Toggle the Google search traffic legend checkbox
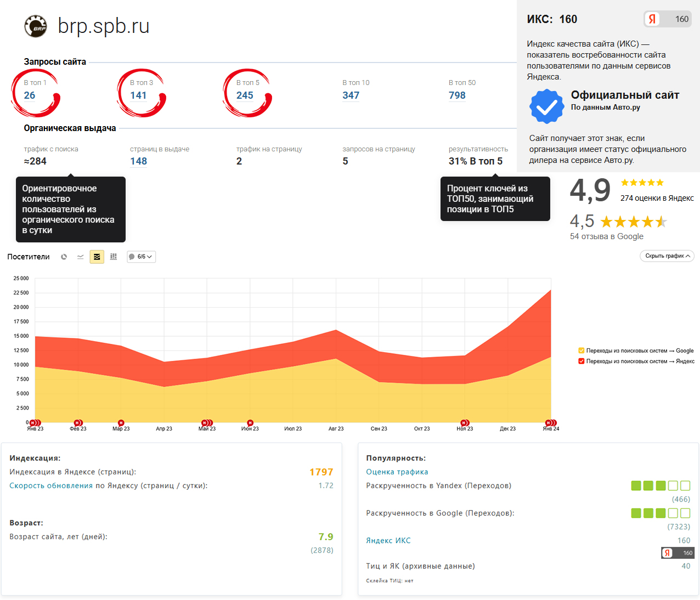Viewport: 700px width, 600px height. click(582, 350)
